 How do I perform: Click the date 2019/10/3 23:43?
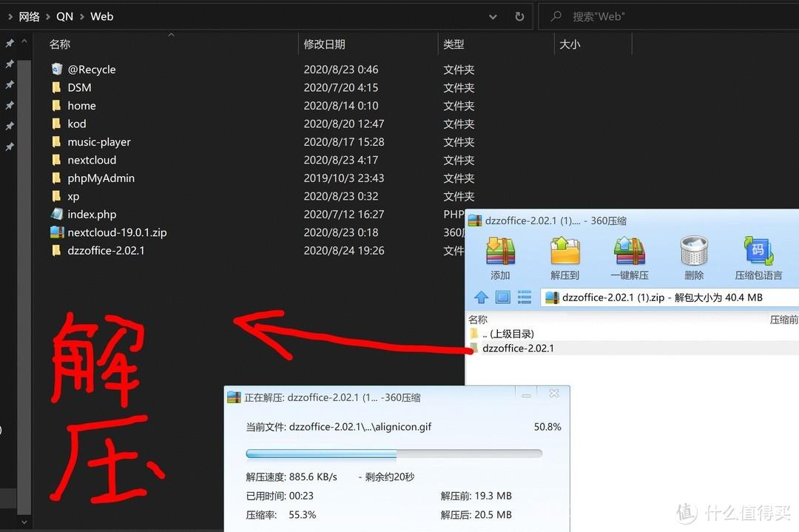point(344,178)
